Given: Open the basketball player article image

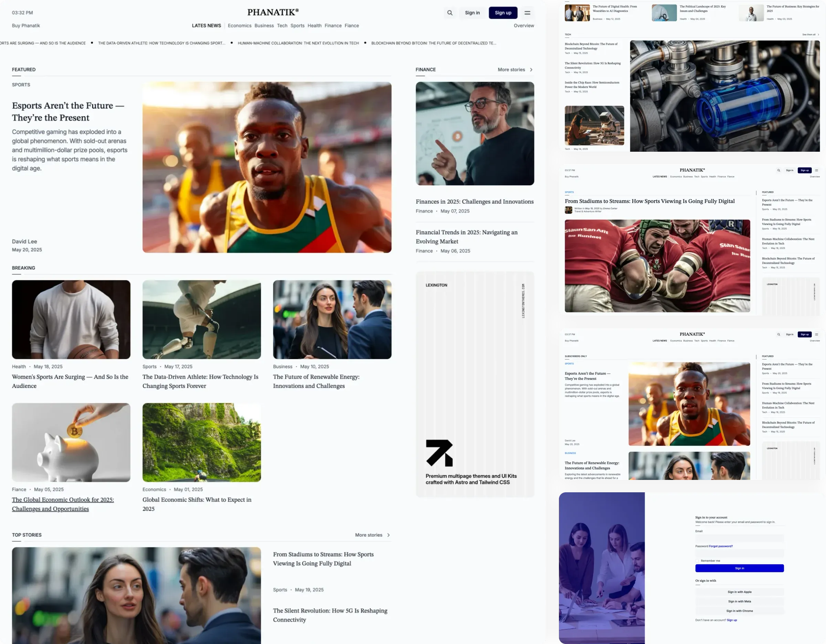Looking at the screenshot, I should pyautogui.click(x=71, y=319).
